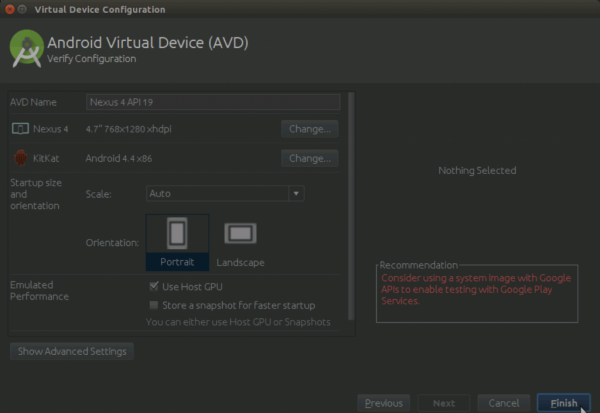The image size is (600, 413).
Task: Select the Portrait orientation option
Action: pyautogui.click(x=177, y=243)
